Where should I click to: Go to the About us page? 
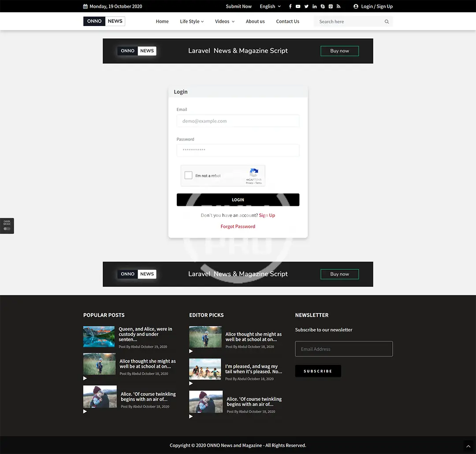[255, 22]
